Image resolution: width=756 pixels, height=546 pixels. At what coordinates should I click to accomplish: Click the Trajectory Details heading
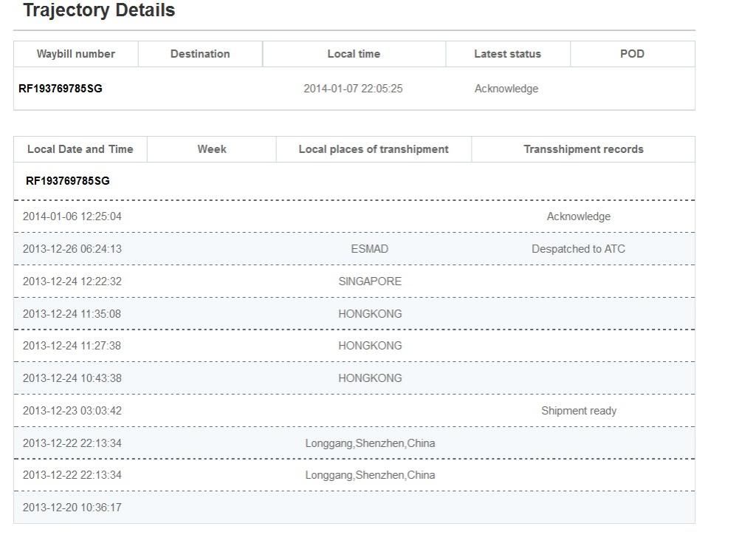click(100, 11)
